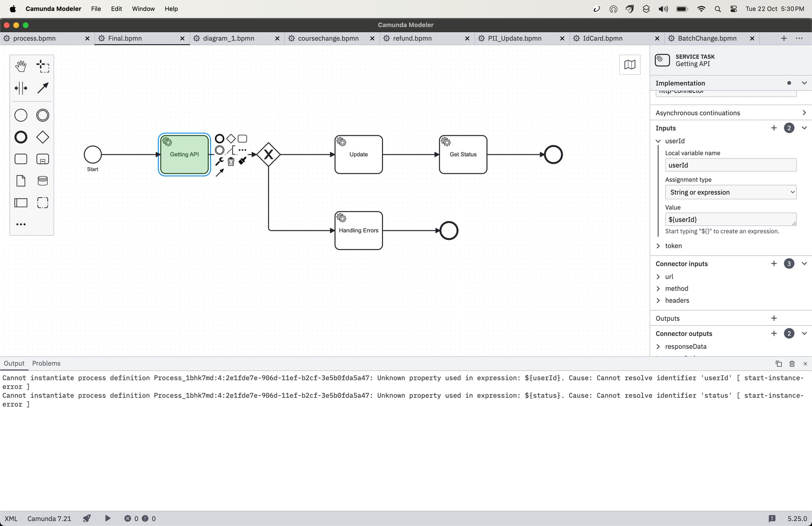Copy output log contents
This screenshot has height=526, width=812.
(779, 364)
